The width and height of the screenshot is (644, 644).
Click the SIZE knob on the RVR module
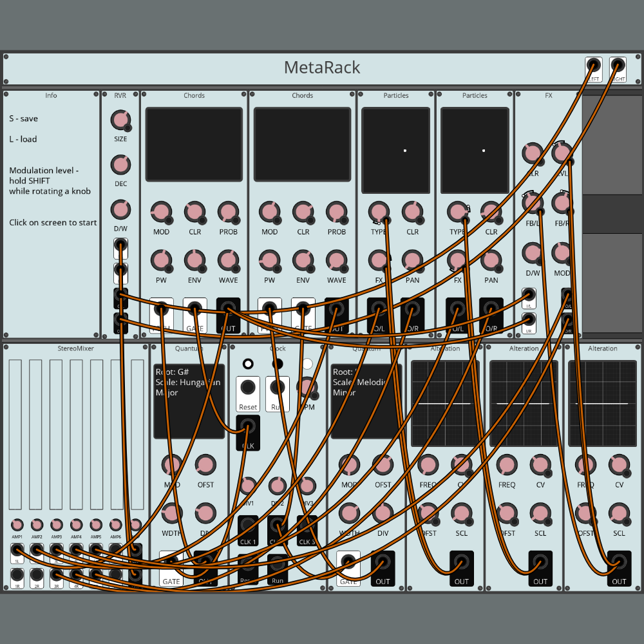pyautogui.click(x=120, y=120)
